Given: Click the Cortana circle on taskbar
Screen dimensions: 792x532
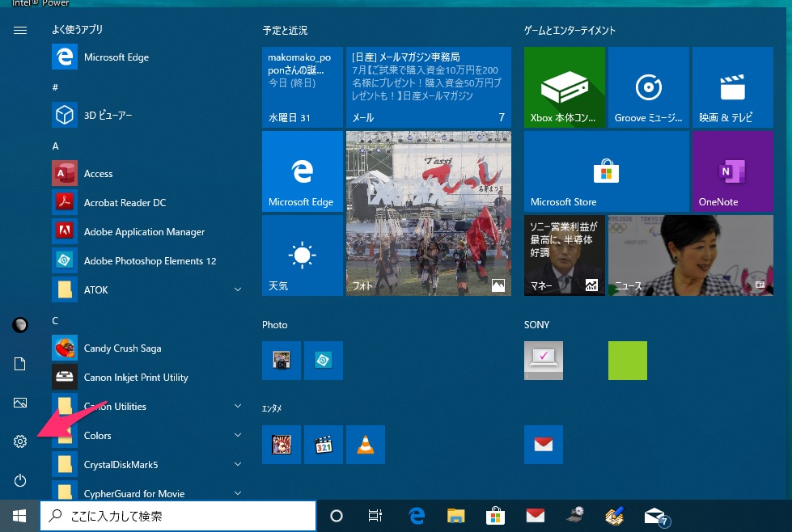Looking at the screenshot, I should [x=337, y=516].
